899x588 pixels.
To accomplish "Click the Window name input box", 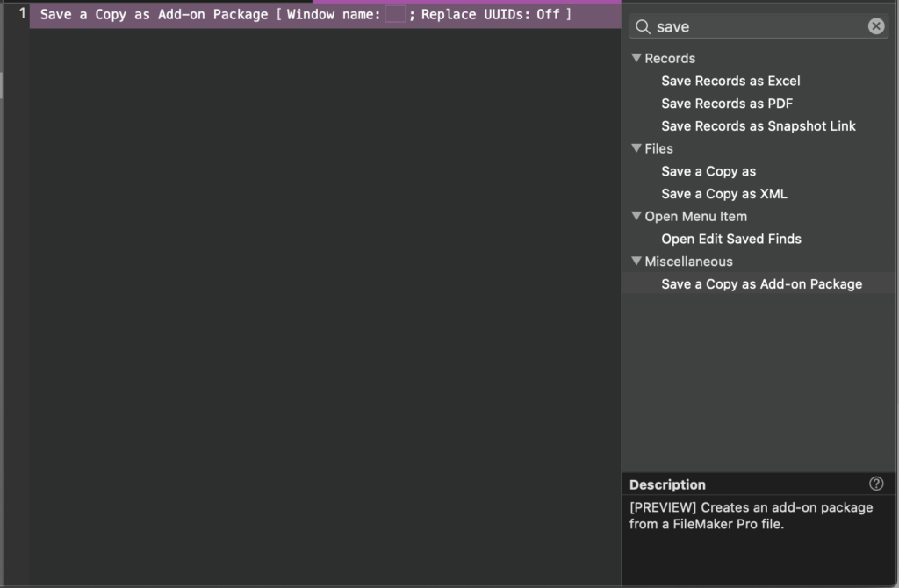I will (394, 14).
